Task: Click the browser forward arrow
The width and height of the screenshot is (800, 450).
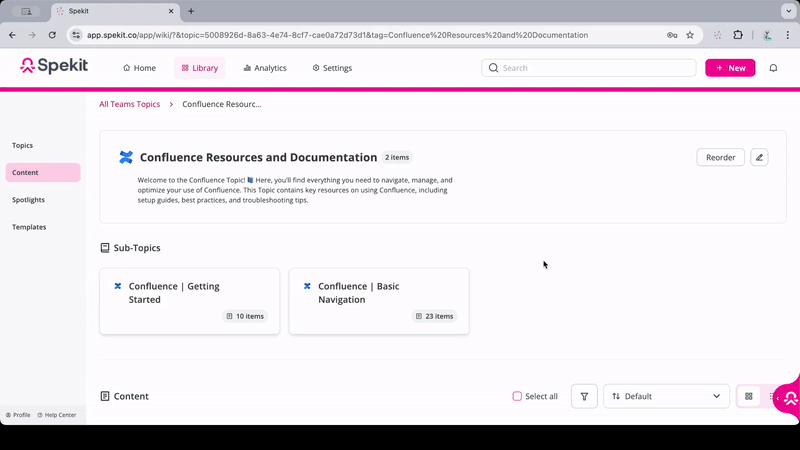Action: (32, 35)
